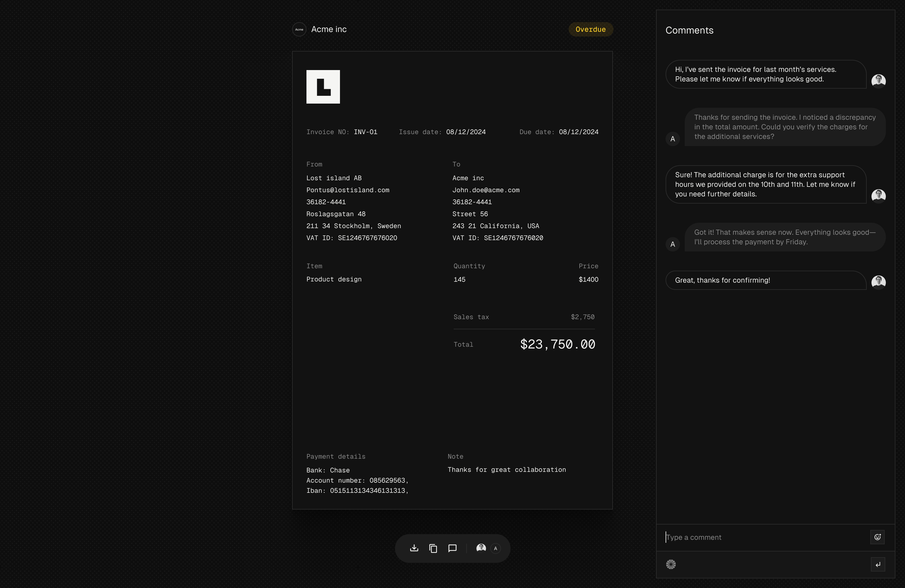Select the 'L' company logo on the invoice
Image resolution: width=905 pixels, height=588 pixels.
323,87
